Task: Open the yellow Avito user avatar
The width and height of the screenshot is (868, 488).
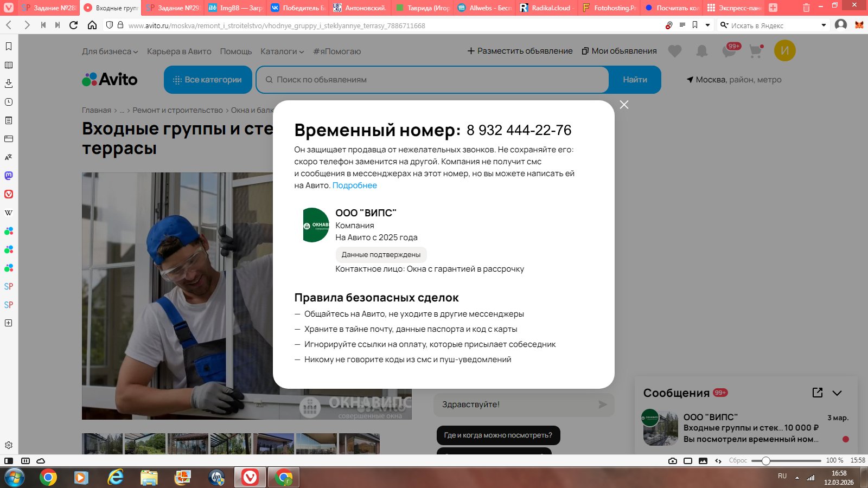Action: coord(785,50)
